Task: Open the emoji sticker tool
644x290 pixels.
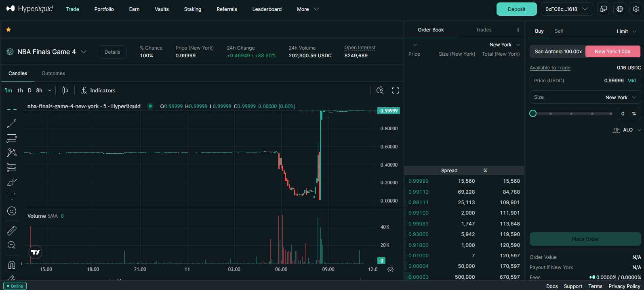Action: (x=12, y=211)
